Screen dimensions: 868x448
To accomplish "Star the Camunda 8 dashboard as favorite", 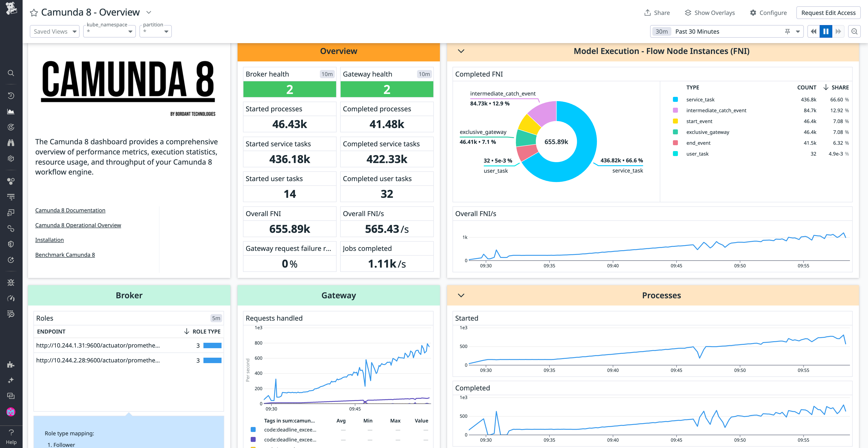I will coord(33,12).
